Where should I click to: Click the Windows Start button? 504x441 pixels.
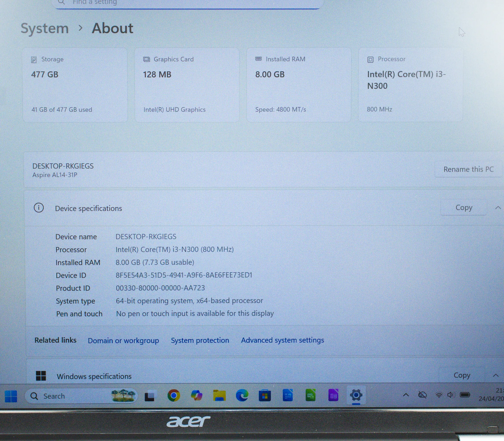[11, 396]
